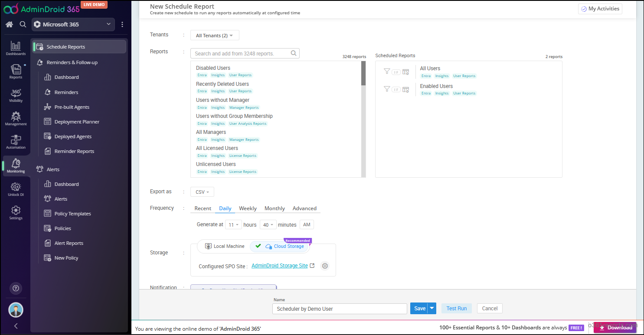Screen dimensions: 644x335
Task: Open the Reports section in left rail
Action: pyautogui.click(x=16, y=72)
